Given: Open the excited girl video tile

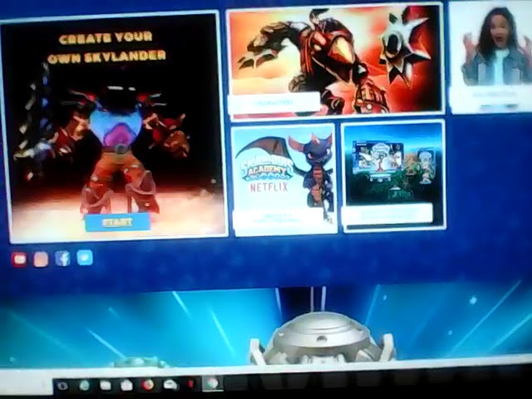Looking at the screenshot, I should pos(490,57).
